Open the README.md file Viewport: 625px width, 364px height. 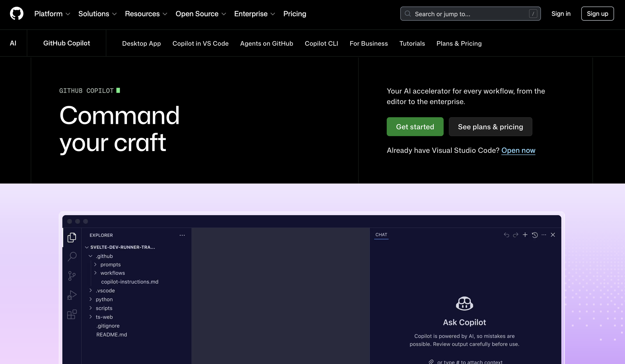112,335
